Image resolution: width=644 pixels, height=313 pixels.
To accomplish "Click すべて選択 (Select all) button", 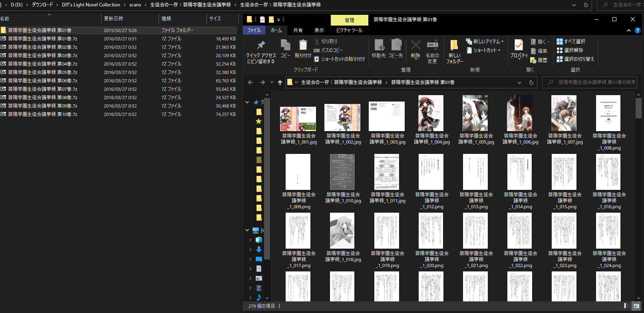I will (571, 42).
